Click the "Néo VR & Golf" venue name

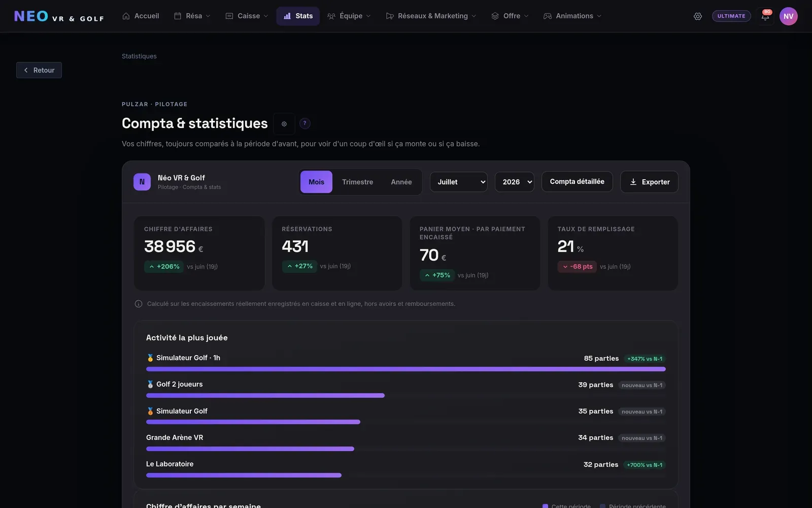pyautogui.click(x=181, y=178)
